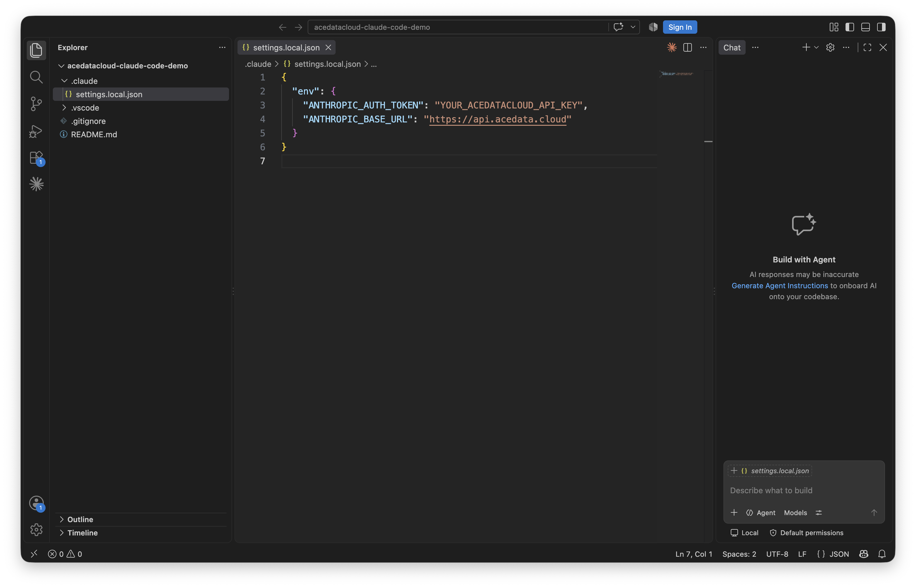Click the chat icon in title bar
The image size is (916, 588).
618,27
